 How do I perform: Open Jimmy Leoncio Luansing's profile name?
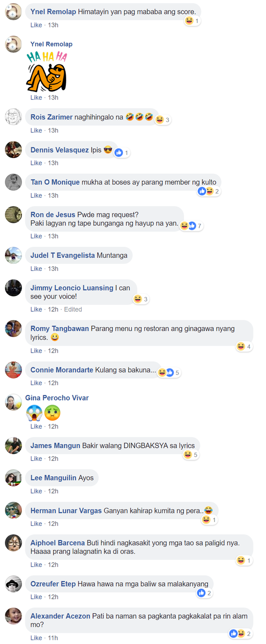coord(72,288)
